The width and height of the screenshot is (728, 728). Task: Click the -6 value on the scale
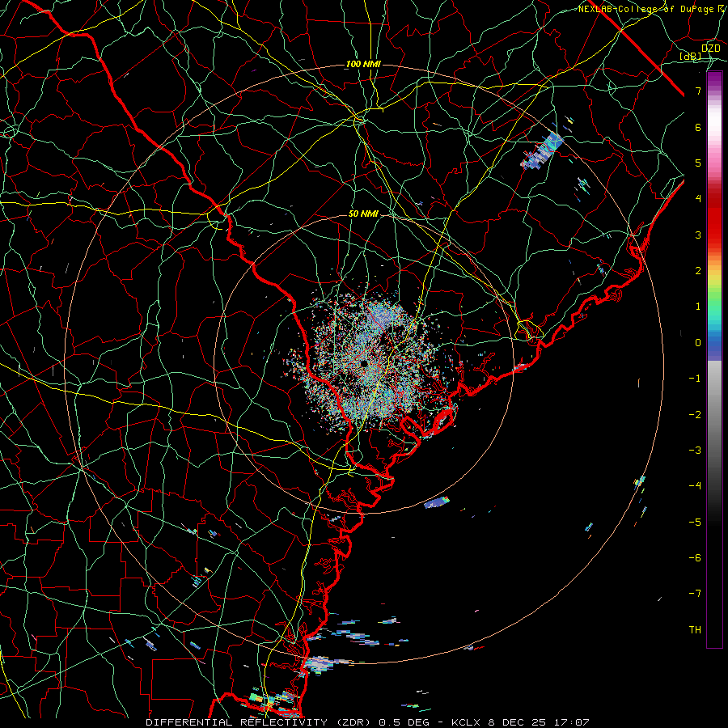click(x=695, y=558)
